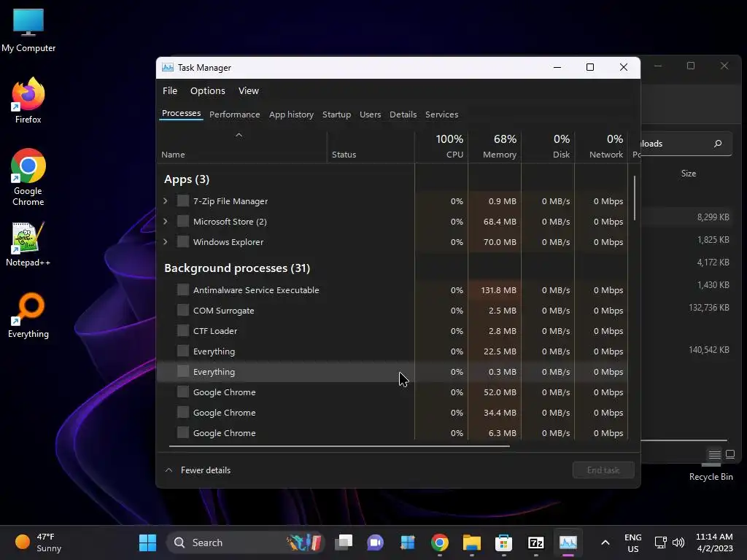Viewport: 747px width, 560px height.
Task: Select the Google Chrome process using 6.3 MB
Action: 392,433
